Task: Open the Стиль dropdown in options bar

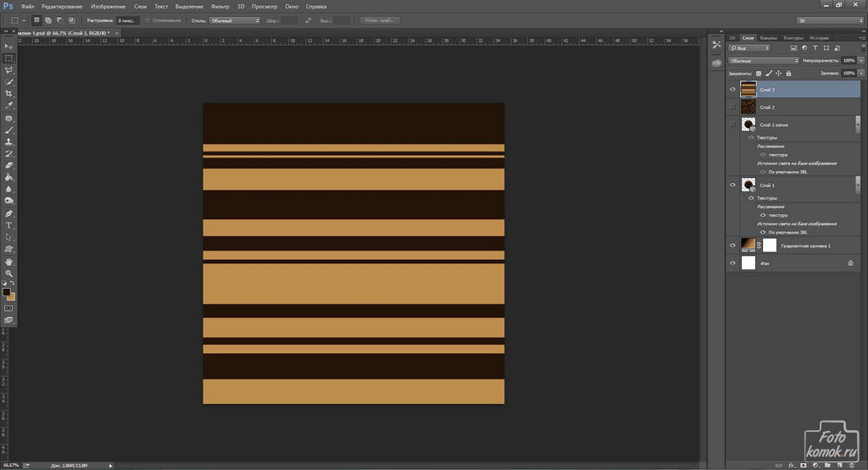Action: [235, 19]
